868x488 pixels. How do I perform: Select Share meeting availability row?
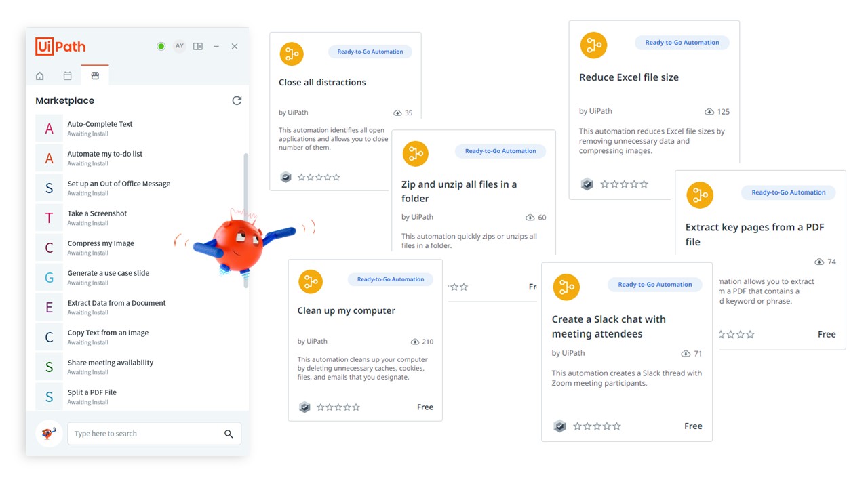139,367
